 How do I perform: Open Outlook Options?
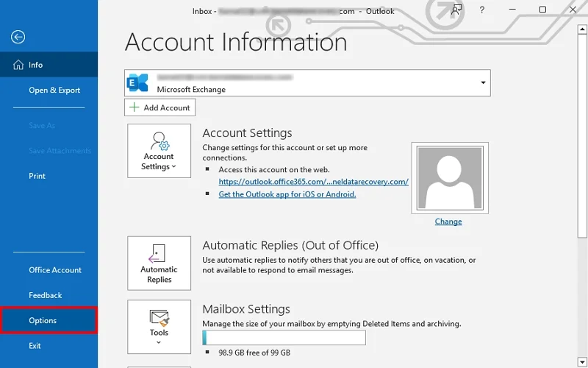coord(49,320)
